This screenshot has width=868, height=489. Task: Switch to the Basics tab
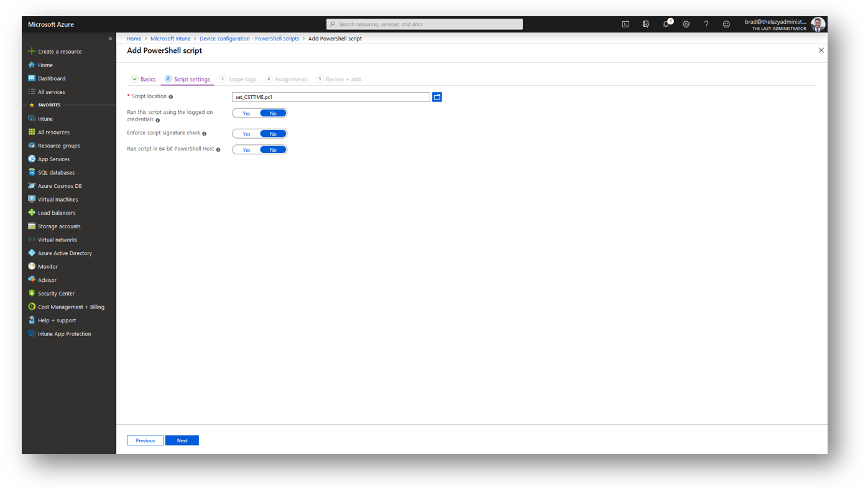coord(143,79)
